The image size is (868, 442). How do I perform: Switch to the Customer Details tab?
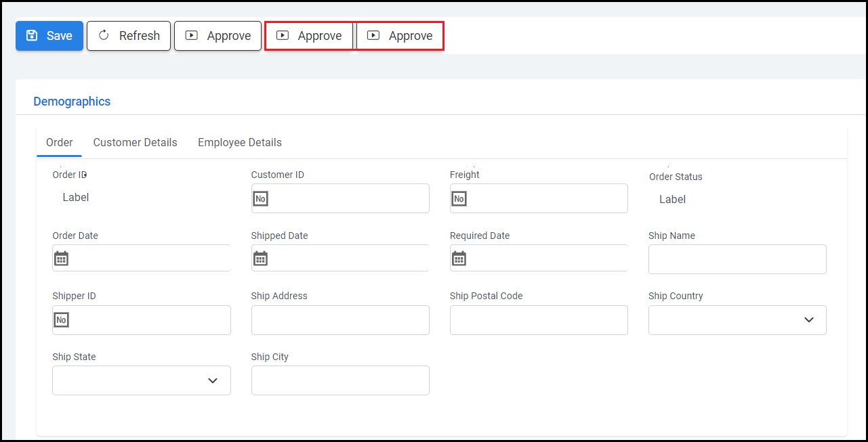(136, 142)
